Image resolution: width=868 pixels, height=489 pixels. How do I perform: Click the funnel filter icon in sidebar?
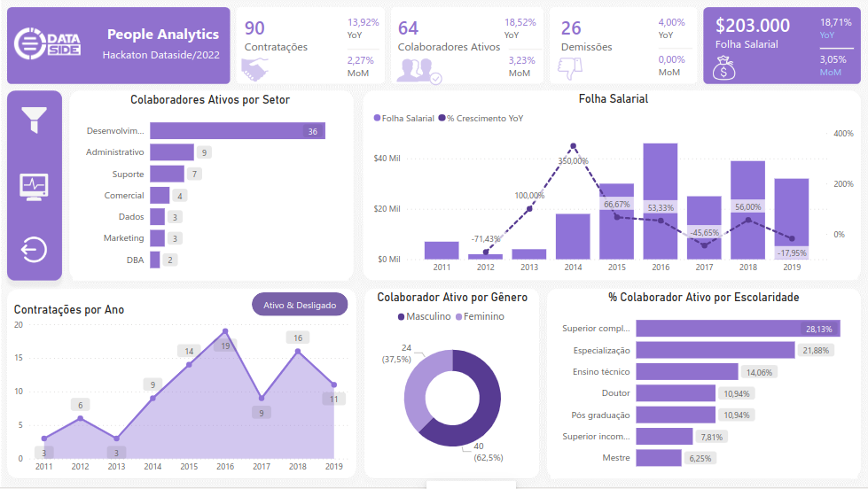[35, 119]
